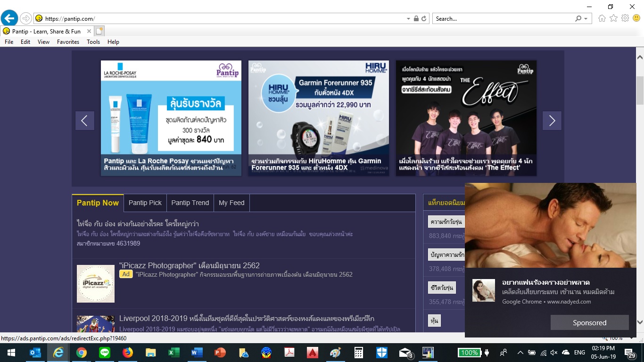Open the La Roche Posay banner thumbnail

171,118
